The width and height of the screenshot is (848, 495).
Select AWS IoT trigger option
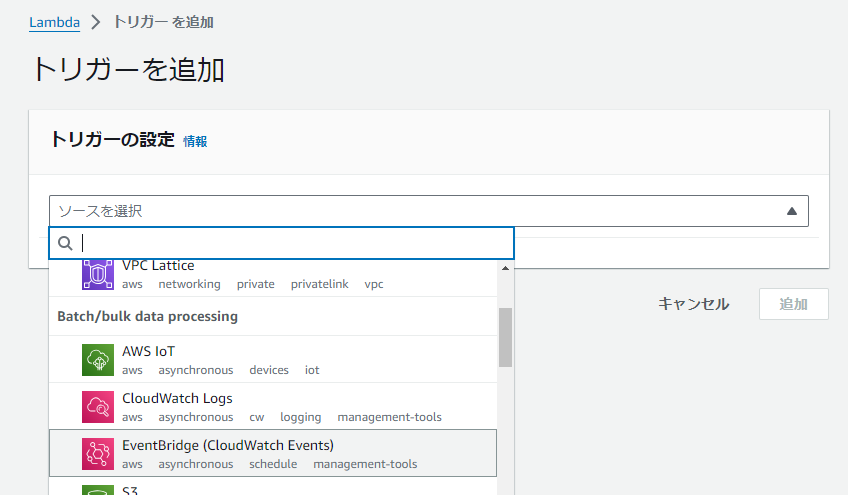point(273,360)
